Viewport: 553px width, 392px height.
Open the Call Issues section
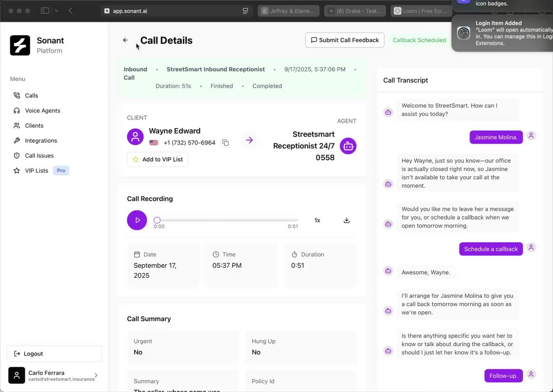39,155
